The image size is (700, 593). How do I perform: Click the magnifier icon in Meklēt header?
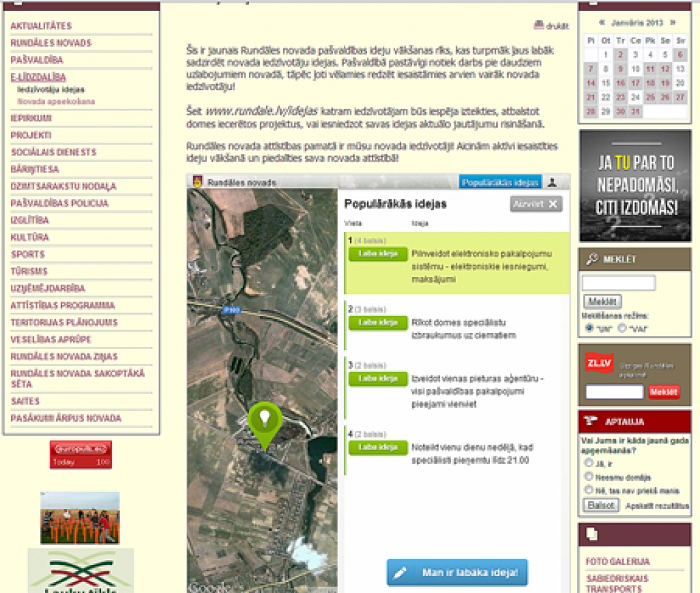click(592, 259)
